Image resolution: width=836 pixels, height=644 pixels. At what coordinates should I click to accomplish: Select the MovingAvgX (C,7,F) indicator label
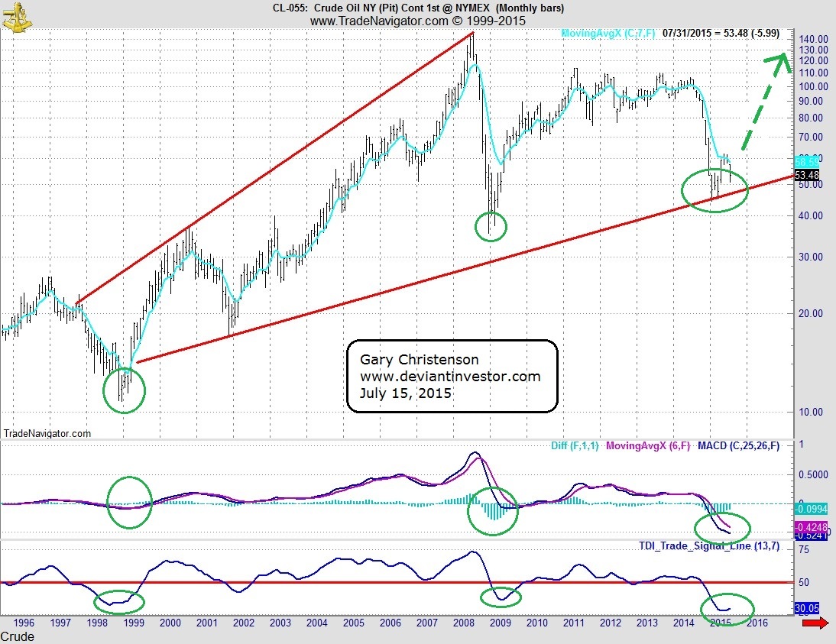608,33
